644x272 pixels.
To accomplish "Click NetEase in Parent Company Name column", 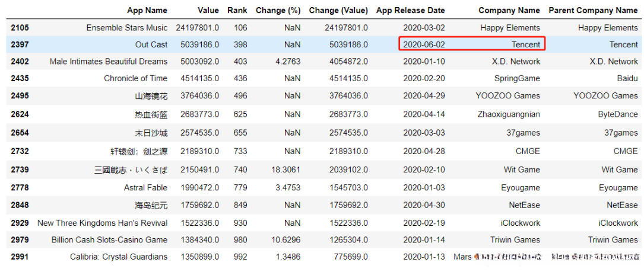I will pyautogui.click(x=623, y=205).
